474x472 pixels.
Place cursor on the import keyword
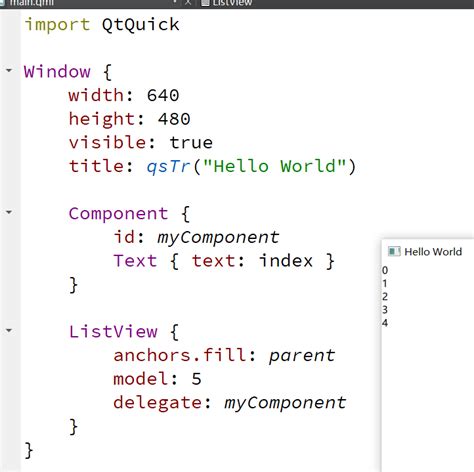coord(57,25)
